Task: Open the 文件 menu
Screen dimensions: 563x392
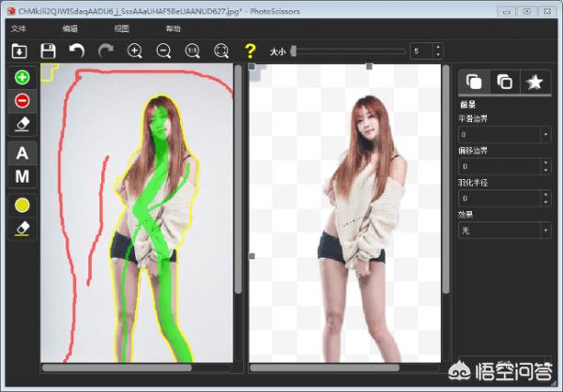Action: (x=19, y=29)
